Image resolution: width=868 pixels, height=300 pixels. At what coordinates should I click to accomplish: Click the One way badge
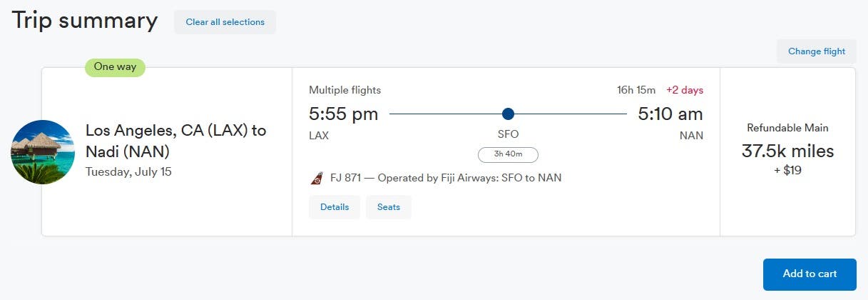(115, 67)
